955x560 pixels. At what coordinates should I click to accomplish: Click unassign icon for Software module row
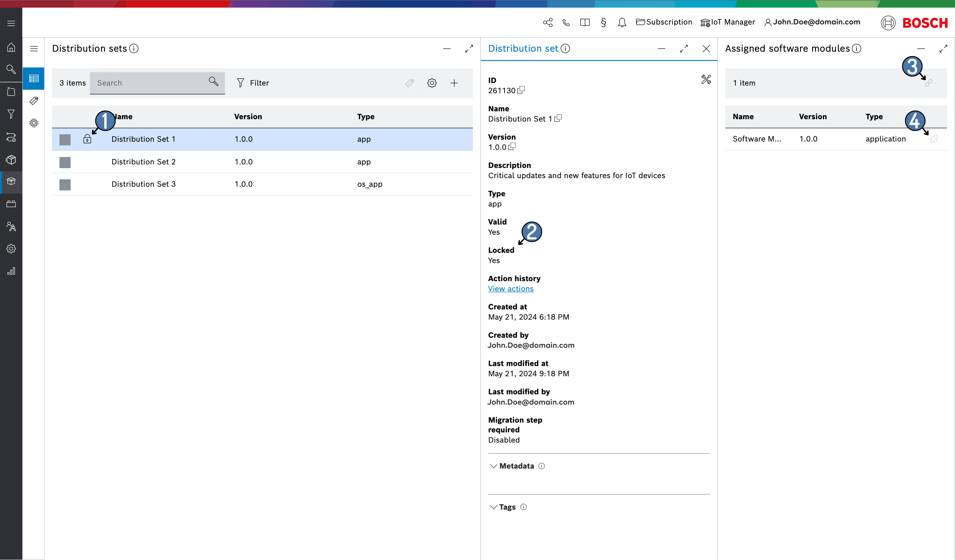point(934,139)
